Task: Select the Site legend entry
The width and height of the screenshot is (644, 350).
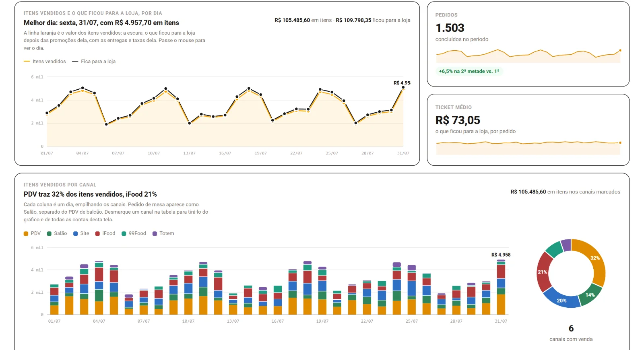Action: 81,233
